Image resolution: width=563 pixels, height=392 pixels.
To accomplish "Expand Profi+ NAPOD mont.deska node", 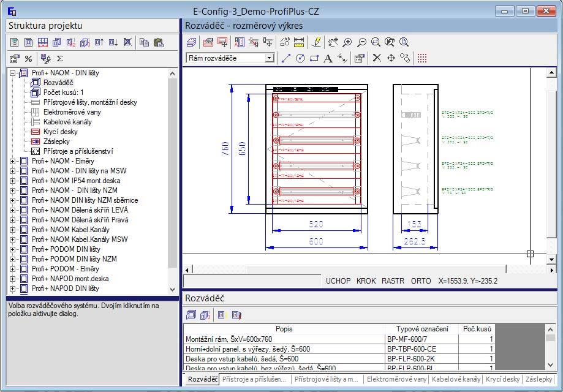I will 13,279.
